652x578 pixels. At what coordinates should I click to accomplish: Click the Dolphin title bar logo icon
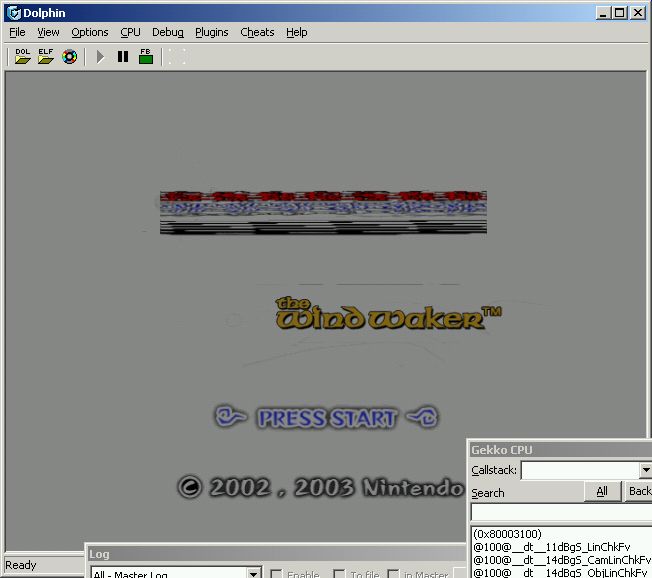point(14,13)
